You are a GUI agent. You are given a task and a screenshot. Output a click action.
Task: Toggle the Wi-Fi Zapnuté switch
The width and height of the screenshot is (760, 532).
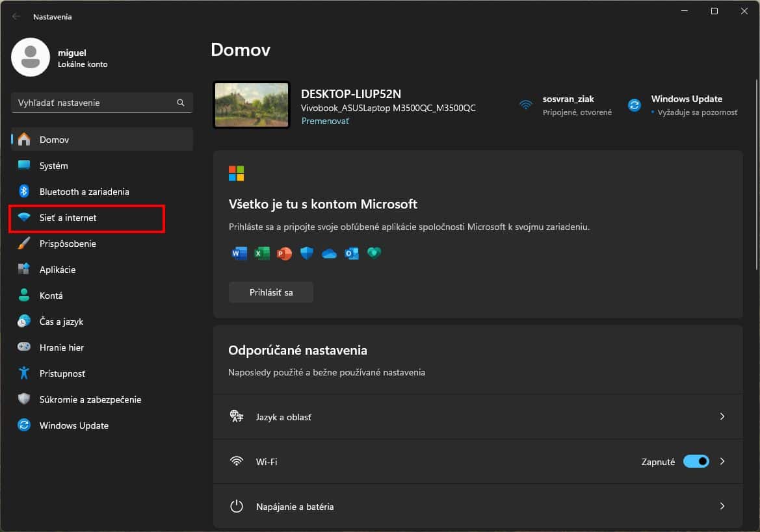click(x=696, y=461)
